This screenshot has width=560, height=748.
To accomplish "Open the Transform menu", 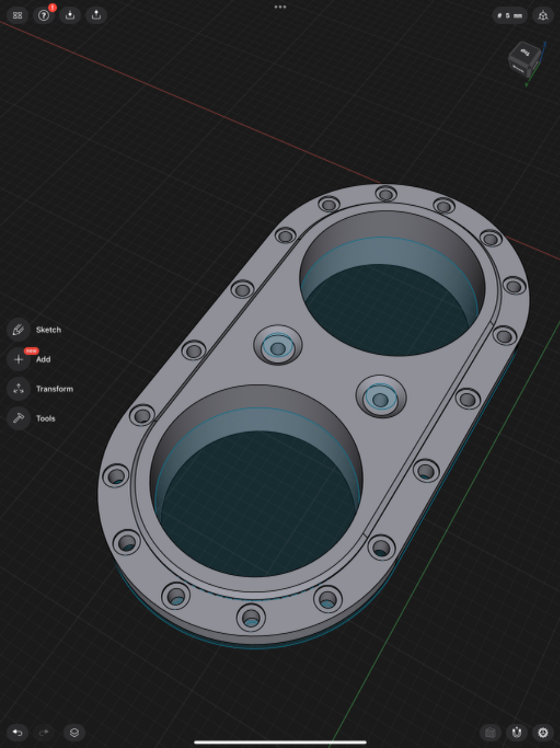I will coord(19,389).
